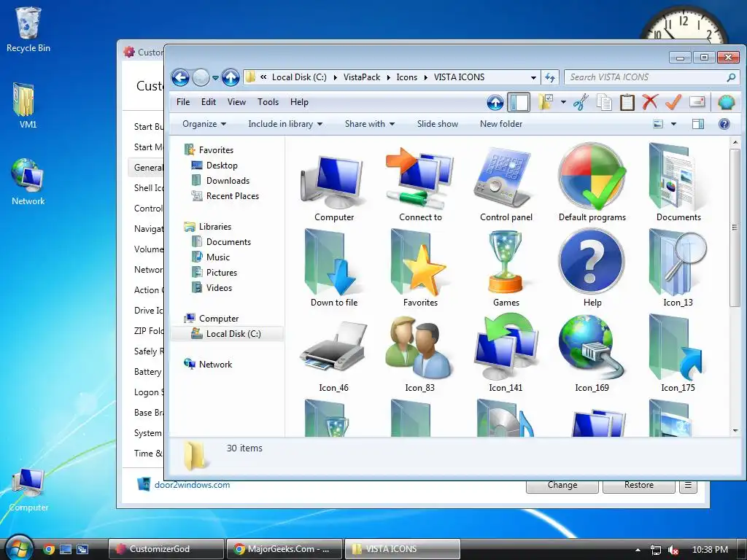
Task: Select Recent Places in navigation pane
Action: [233, 195]
